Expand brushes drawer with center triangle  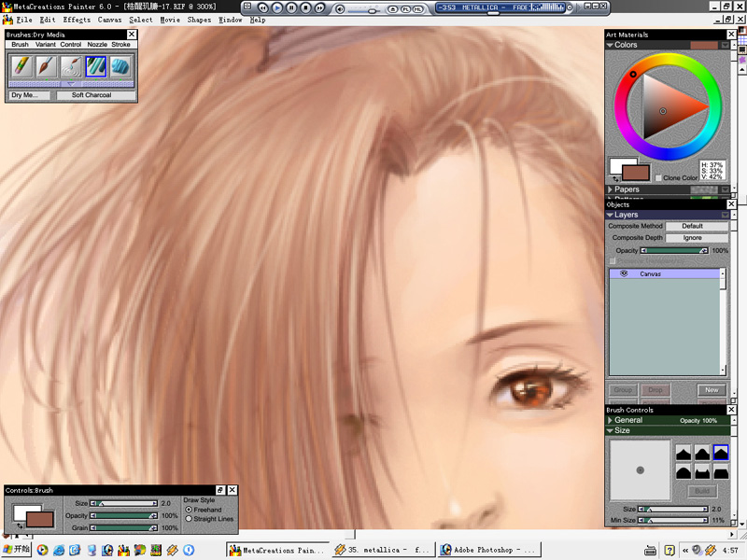tap(71, 84)
